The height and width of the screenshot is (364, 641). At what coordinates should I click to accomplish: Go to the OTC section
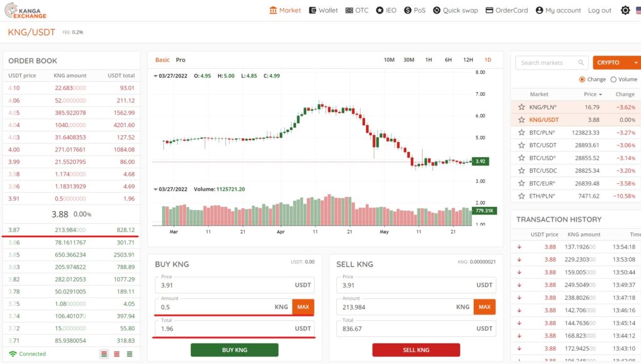(357, 10)
